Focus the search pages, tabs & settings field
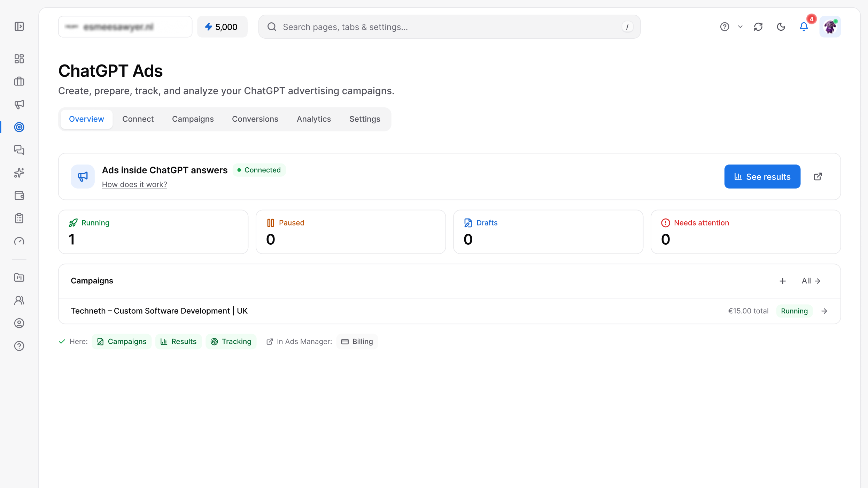The height and width of the screenshot is (488, 868). pyautogui.click(x=449, y=27)
